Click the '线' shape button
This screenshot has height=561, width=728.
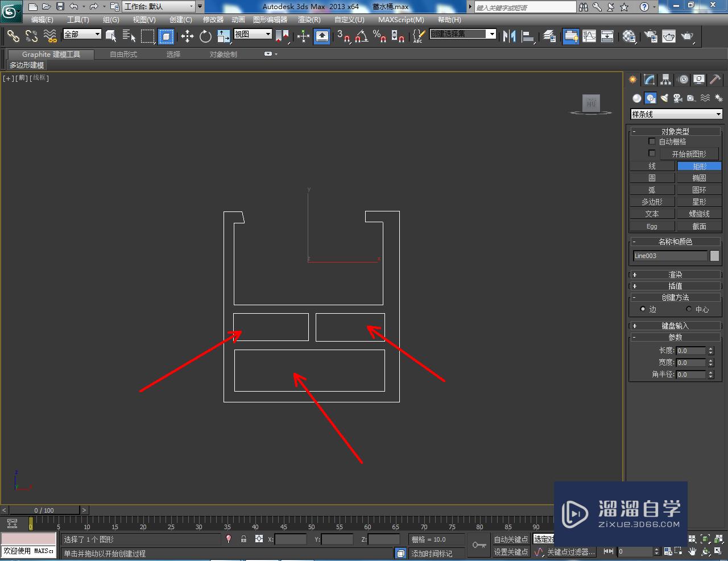pos(652,166)
